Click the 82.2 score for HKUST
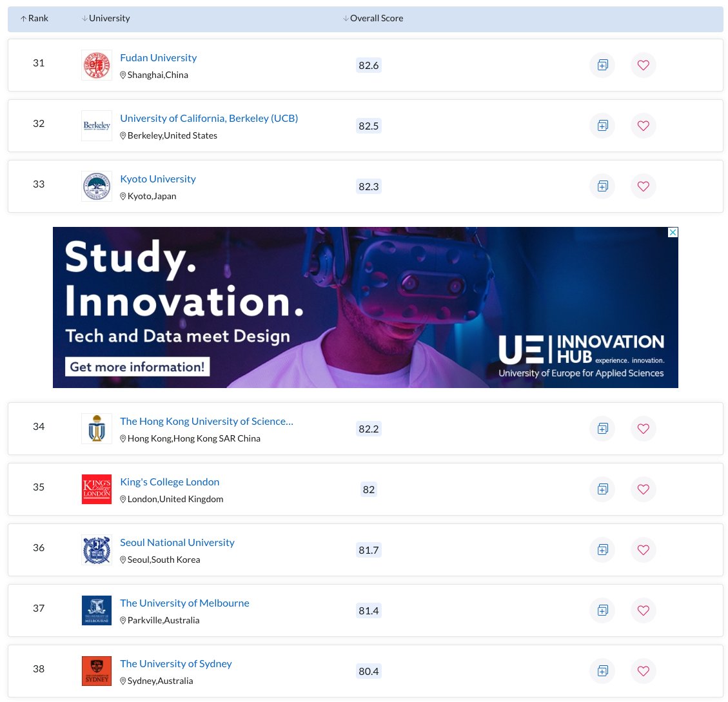The width and height of the screenshot is (728, 702). coord(369,429)
